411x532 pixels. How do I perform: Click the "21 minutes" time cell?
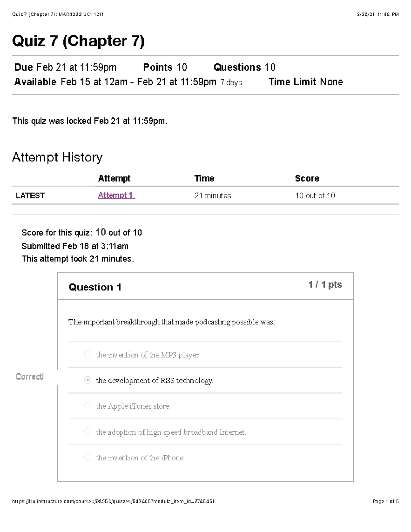(x=212, y=196)
